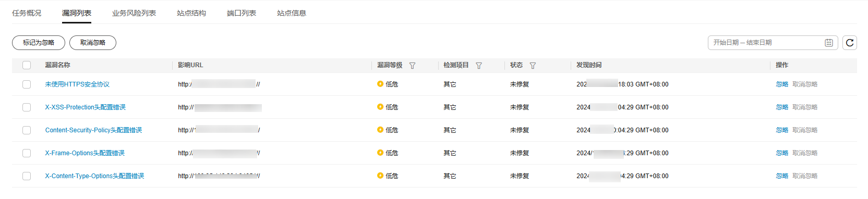This screenshot has height=199, width=868.
Task: Click the 标记为忽略 button
Action: point(39,43)
